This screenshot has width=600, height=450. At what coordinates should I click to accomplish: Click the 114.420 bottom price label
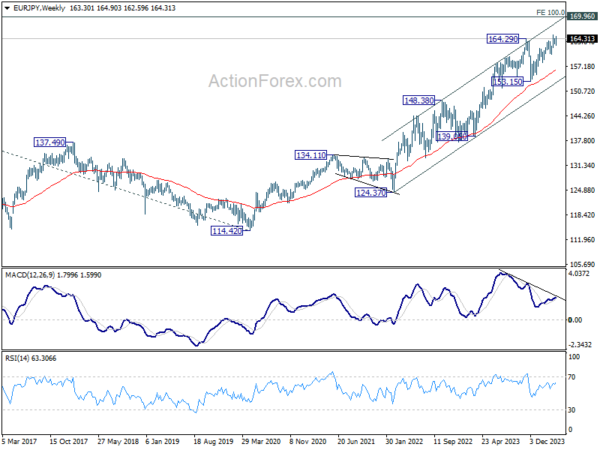pos(228,232)
